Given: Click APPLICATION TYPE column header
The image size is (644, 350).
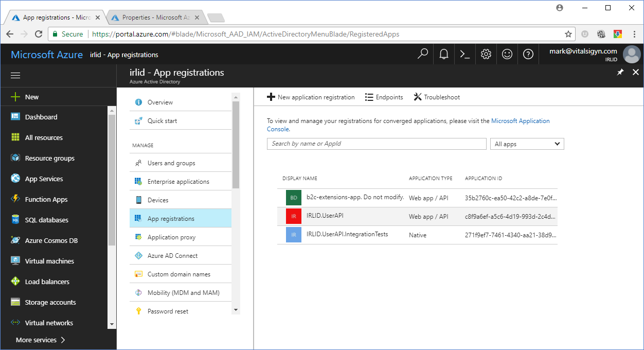Looking at the screenshot, I should pyautogui.click(x=431, y=179).
